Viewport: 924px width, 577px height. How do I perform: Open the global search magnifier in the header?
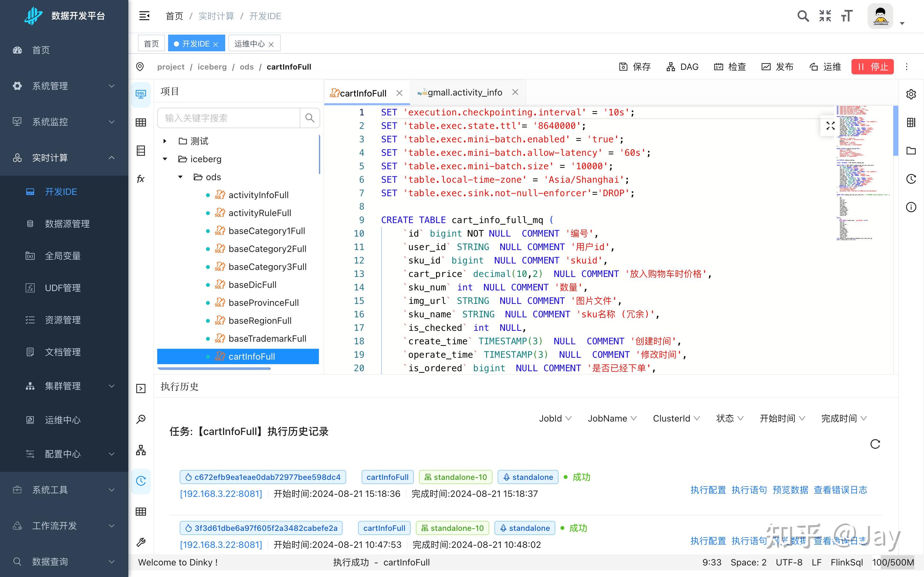803,16
